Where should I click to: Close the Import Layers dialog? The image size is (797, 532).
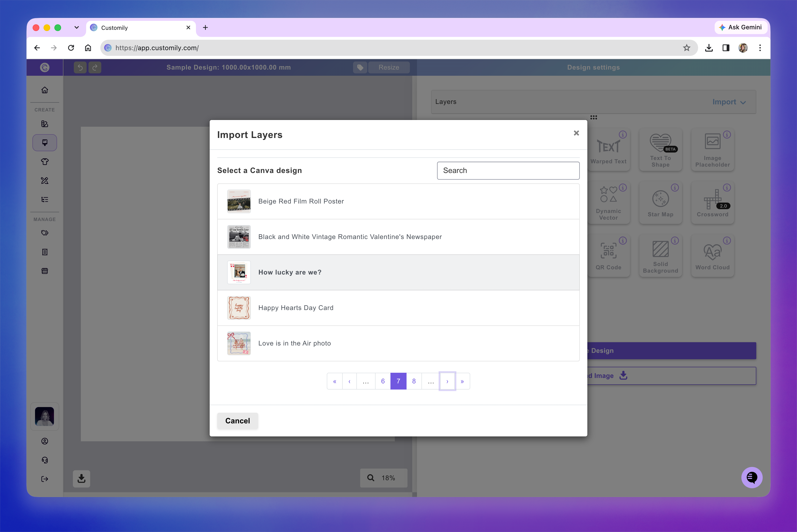[576, 133]
